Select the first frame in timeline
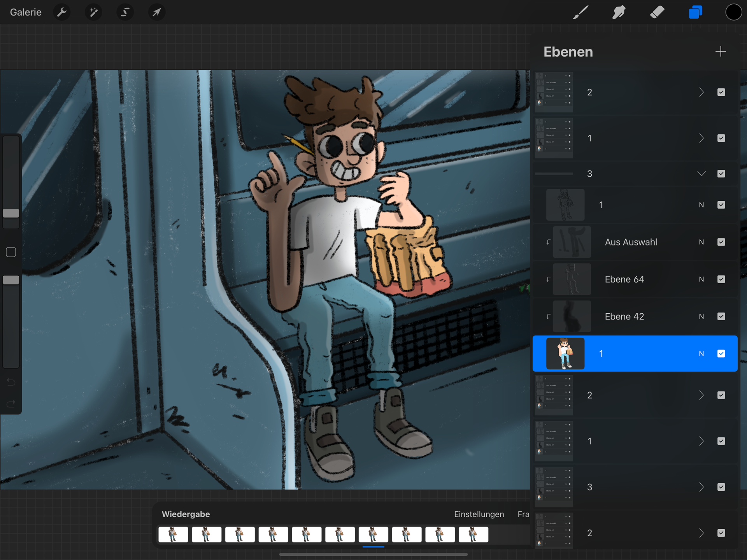This screenshot has width=747, height=560. (173, 534)
